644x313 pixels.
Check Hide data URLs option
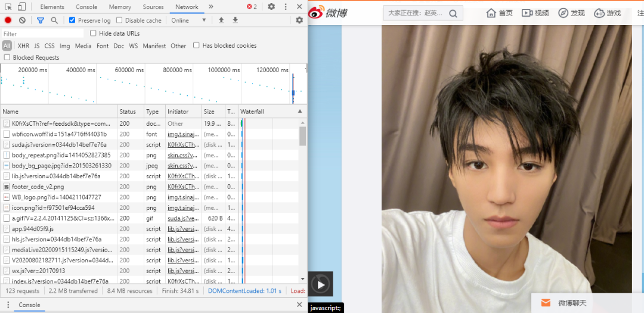tap(93, 33)
